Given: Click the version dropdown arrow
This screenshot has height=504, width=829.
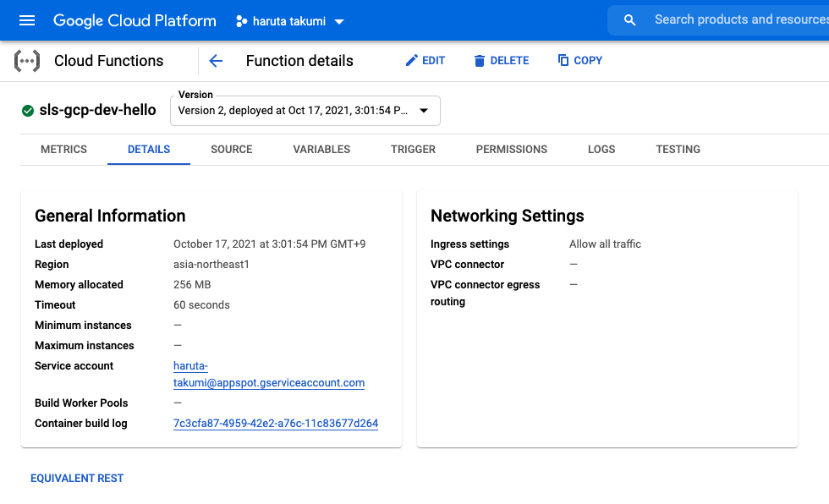Looking at the screenshot, I should (x=424, y=111).
